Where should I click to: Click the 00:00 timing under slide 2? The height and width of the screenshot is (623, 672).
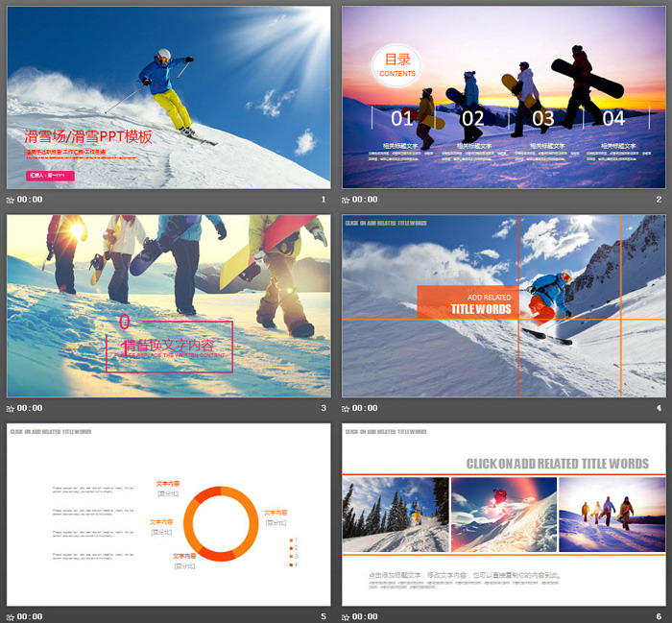coord(365,201)
